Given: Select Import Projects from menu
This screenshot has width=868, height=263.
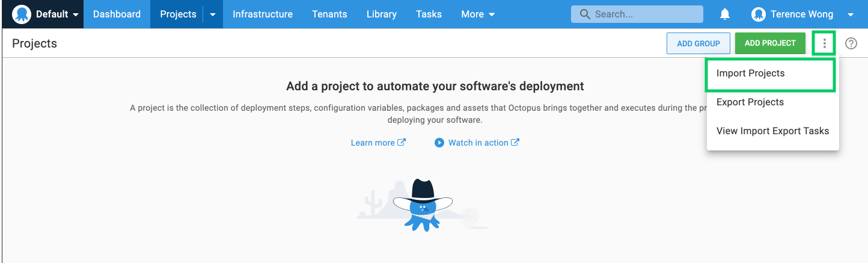Looking at the screenshot, I should click(x=750, y=73).
